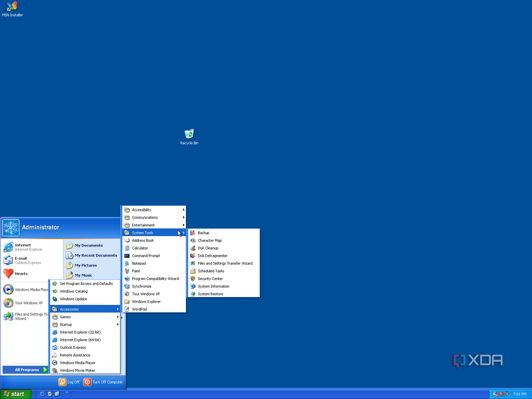This screenshot has height=399, width=532.
Task: Open Files and Settings Transfer Wizard in System Tools
Action: [224, 263]
